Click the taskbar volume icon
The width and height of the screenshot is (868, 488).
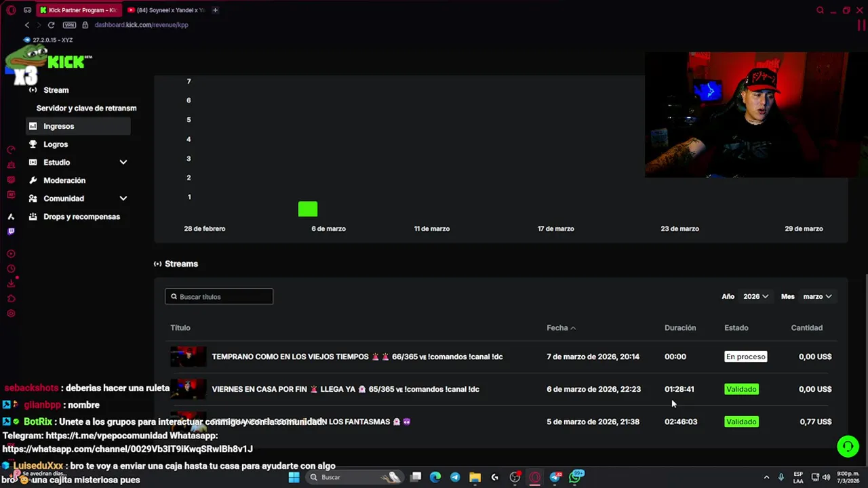pos(826,477)
